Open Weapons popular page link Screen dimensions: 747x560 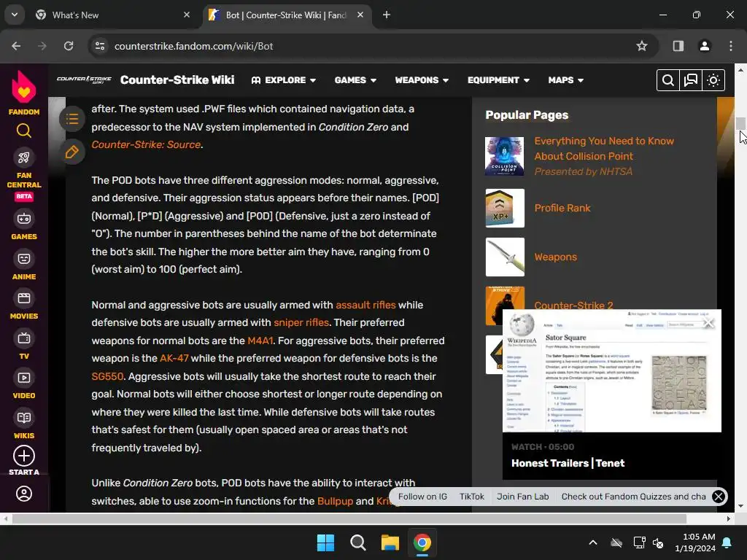click(555, 257)
